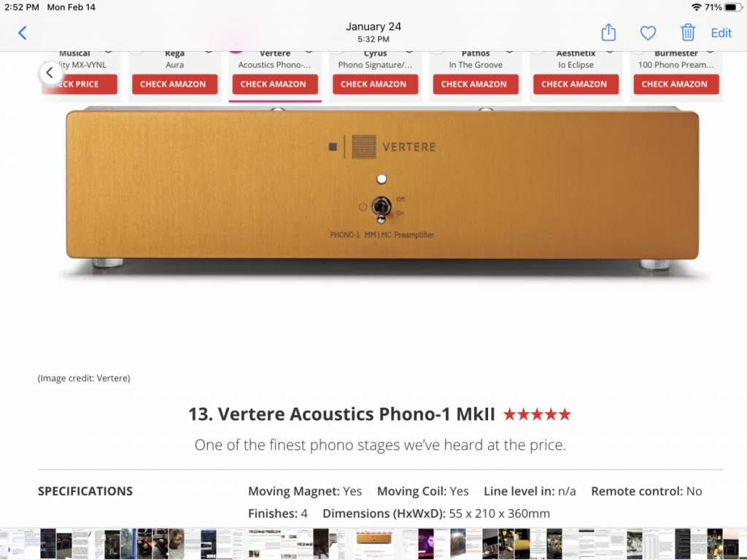
Task: Click Check Amazon under Burmester 100 Phono
Action: (676, 85)
